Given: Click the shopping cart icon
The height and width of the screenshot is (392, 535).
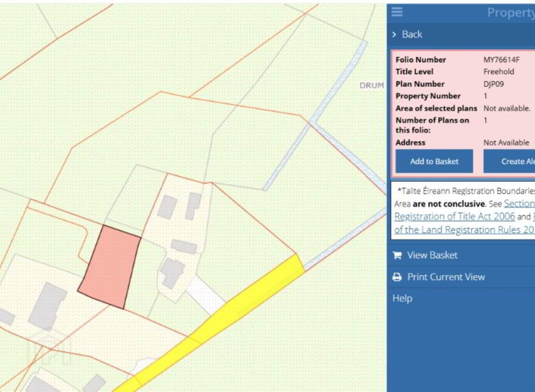Looking at the screenshot, I should coord(397,255).
